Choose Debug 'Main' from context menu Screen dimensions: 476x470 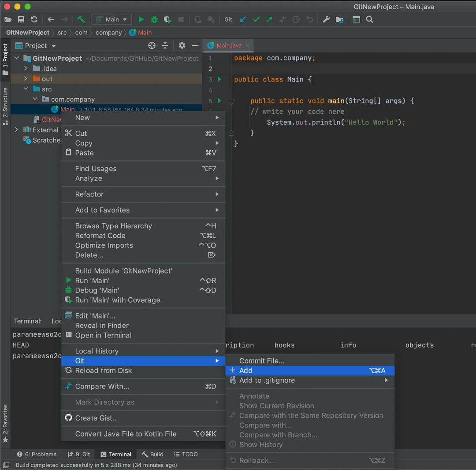click(143, 290)
